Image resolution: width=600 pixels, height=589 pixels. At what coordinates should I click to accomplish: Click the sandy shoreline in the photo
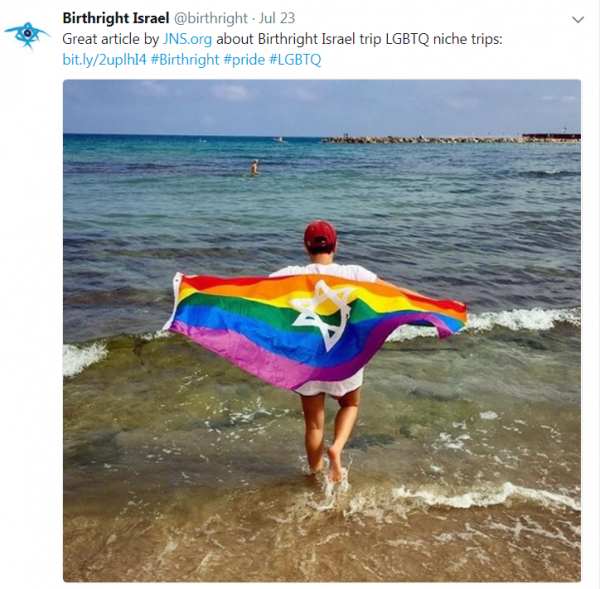(x=321, y=547)
